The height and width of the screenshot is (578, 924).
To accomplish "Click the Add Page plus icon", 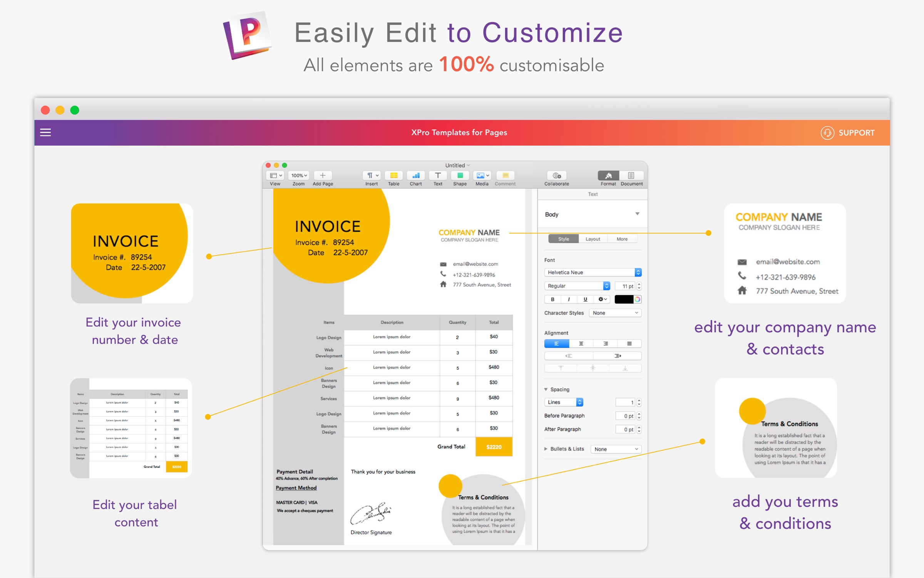I will tap(323, 176).
